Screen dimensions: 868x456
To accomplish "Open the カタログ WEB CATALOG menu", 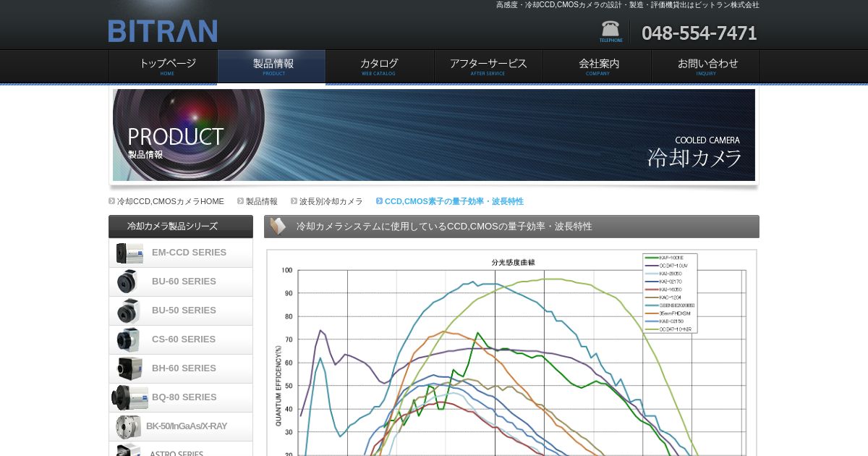I will coord(380,67).
